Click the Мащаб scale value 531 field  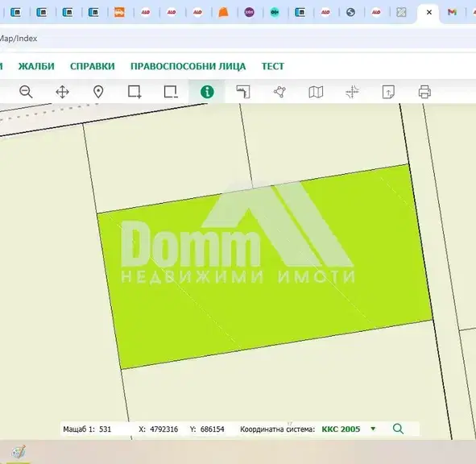[x=106, y=429]
